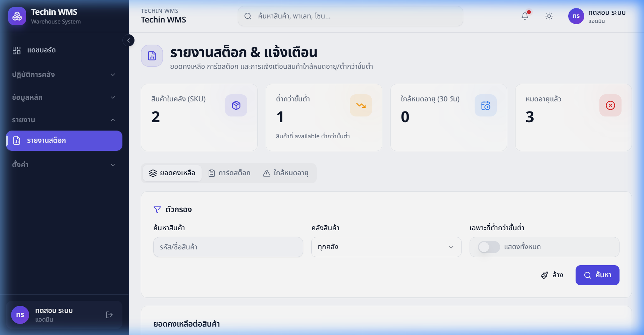This screenshot has width=644, height=335.
Task: Click the trending-down icon on ต่ำกว่าขั้นต่ำ card
Action: [x=361, y=105]
